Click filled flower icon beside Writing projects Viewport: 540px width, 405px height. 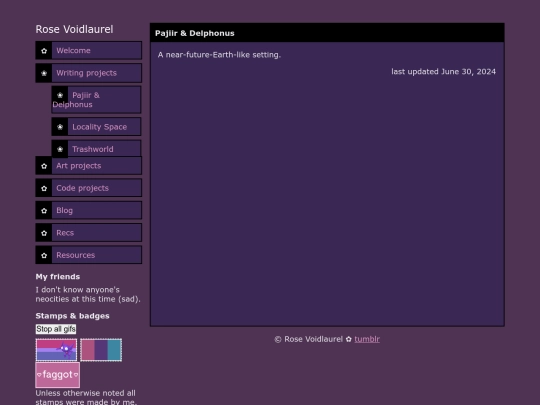(44, 73)
